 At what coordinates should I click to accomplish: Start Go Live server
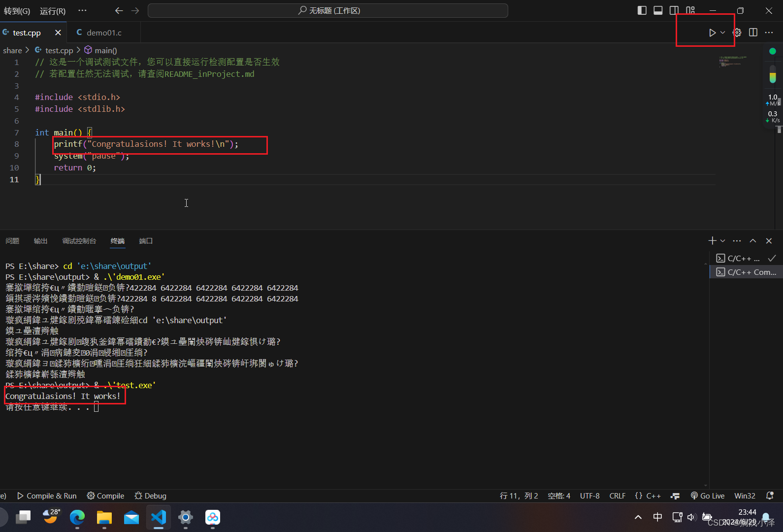pos(708,496)
